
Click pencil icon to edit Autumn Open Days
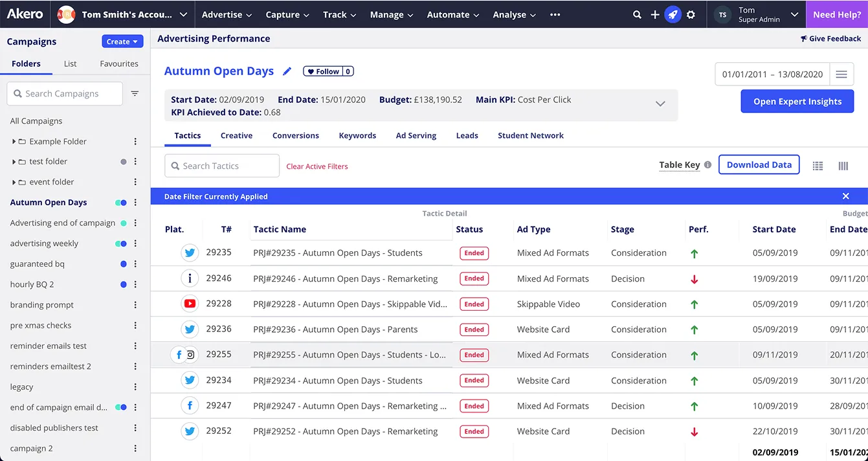coord(287,71)
